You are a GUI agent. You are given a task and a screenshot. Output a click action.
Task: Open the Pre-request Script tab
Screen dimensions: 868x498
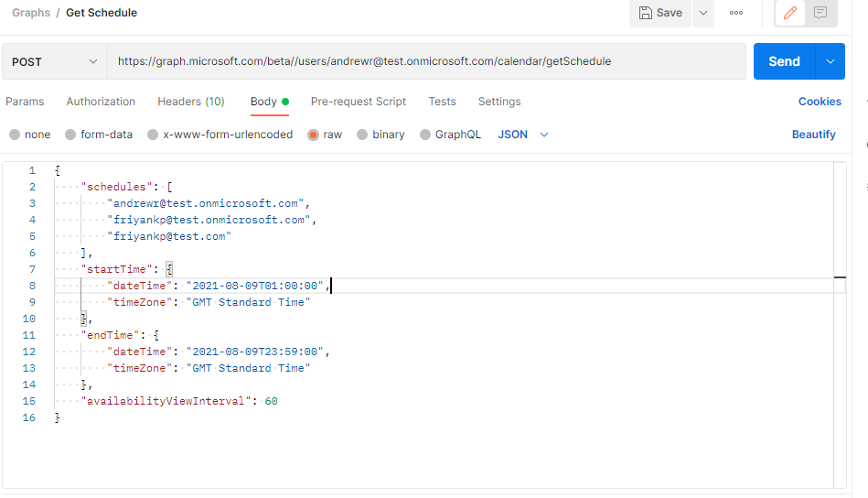click(359, 102)
